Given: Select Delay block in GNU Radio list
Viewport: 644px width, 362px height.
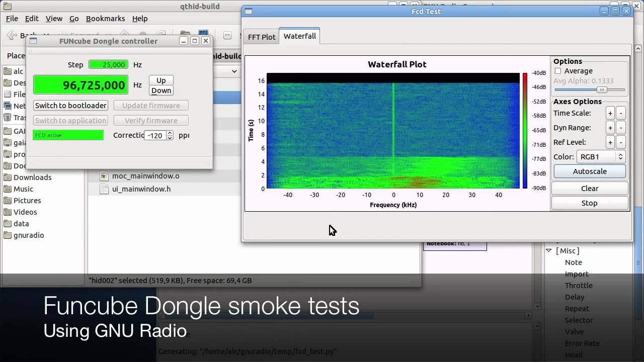Looking at the screenshot, I should point(575,297).
